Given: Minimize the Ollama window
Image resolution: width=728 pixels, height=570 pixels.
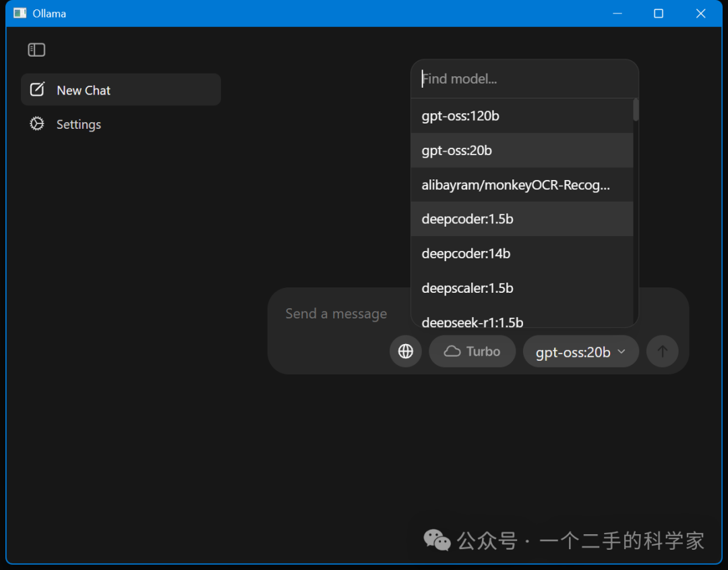Looking at the screenshot, I should (617, 13).
